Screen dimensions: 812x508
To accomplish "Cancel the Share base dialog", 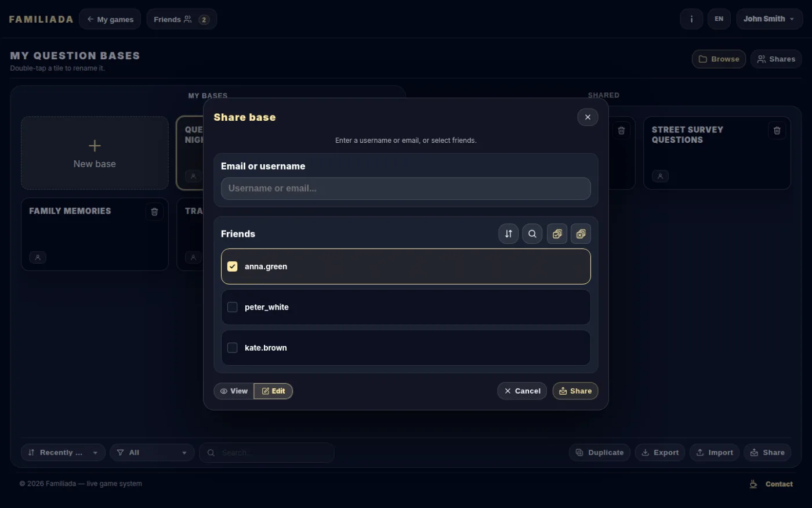I will coord(522,391).
